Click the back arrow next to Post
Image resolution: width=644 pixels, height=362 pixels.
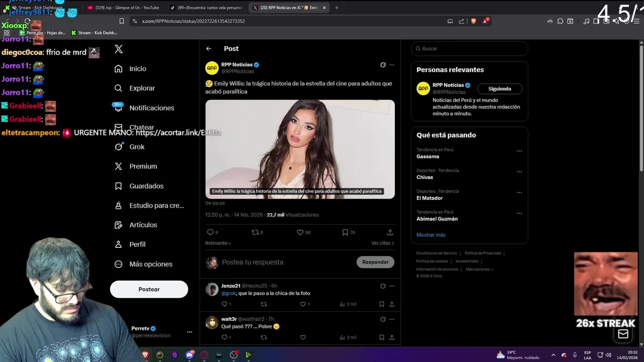click(x=209, y=49)
